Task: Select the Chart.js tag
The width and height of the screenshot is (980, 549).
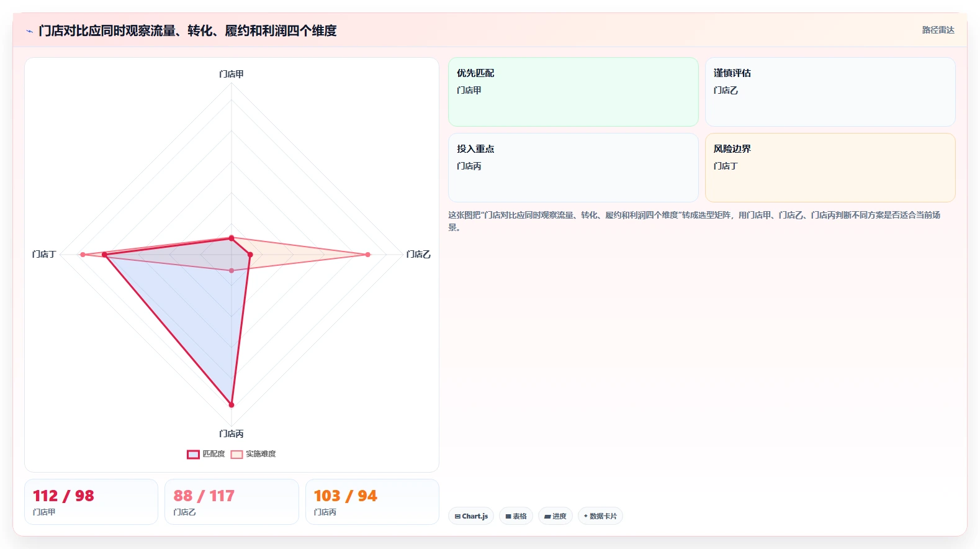Action: [471, 516]
